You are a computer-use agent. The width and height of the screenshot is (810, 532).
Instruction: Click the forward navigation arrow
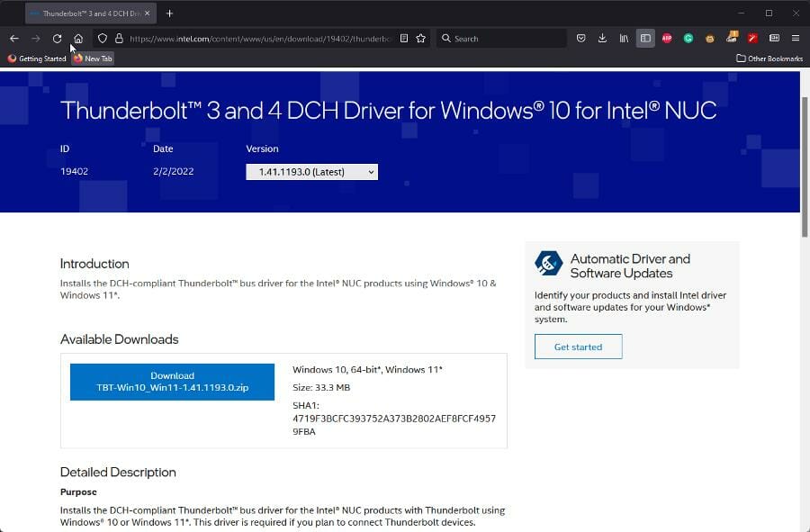pos(36,38)
